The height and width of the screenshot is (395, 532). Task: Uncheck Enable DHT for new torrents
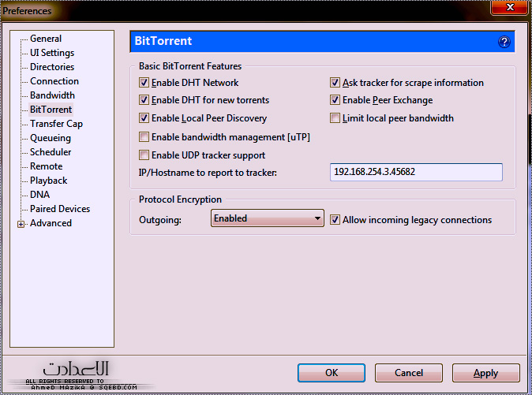point(144,101)
